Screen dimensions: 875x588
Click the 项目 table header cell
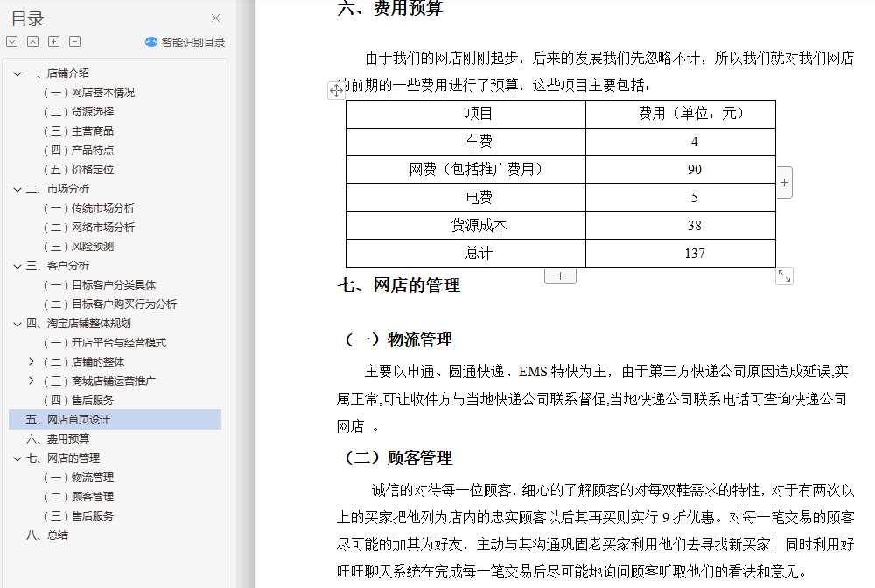[466, 114]
